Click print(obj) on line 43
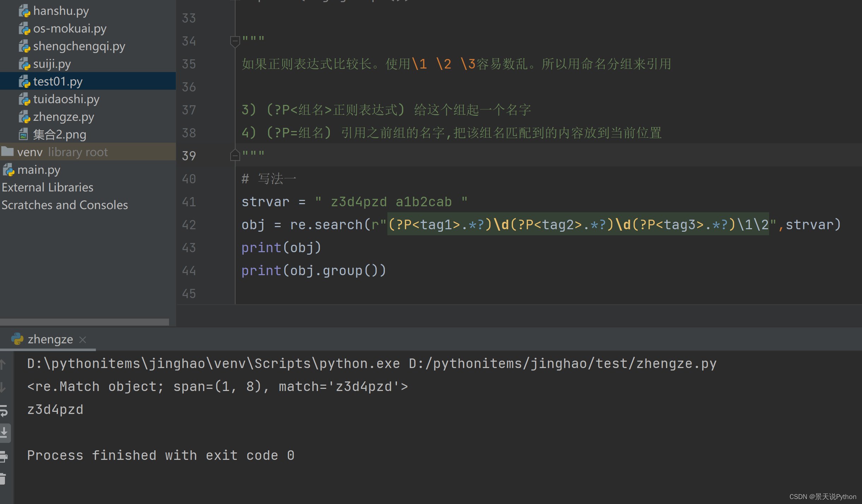This screenshot has width=862, height=504. point(281,248)
